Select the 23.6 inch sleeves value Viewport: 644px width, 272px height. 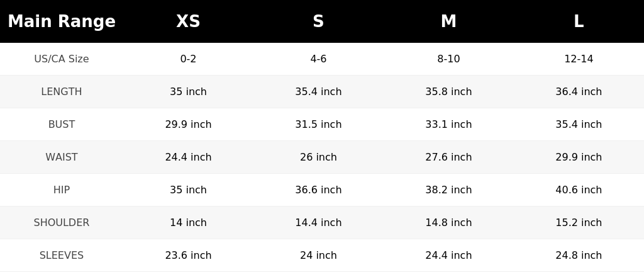click(188, 256)
